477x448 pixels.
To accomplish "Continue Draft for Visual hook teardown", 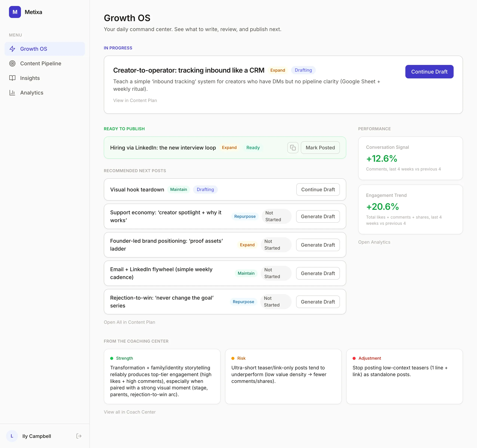I will click(318, 189).
